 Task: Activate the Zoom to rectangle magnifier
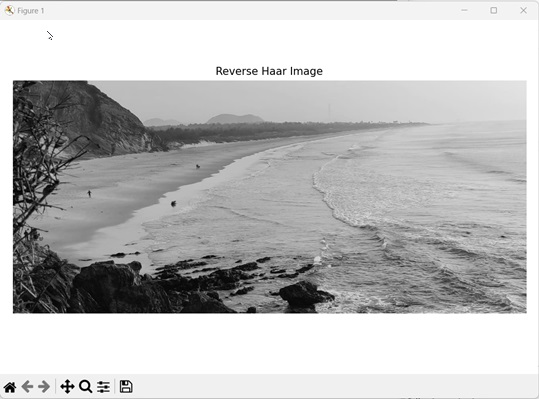85,387
